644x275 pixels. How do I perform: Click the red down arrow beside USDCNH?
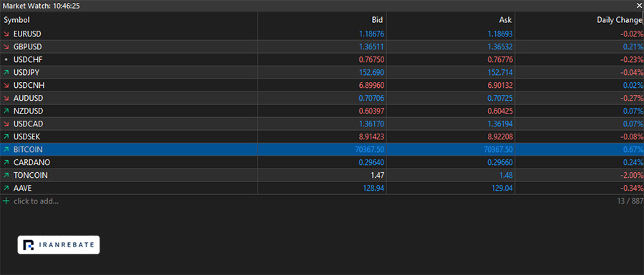(6, 86)
